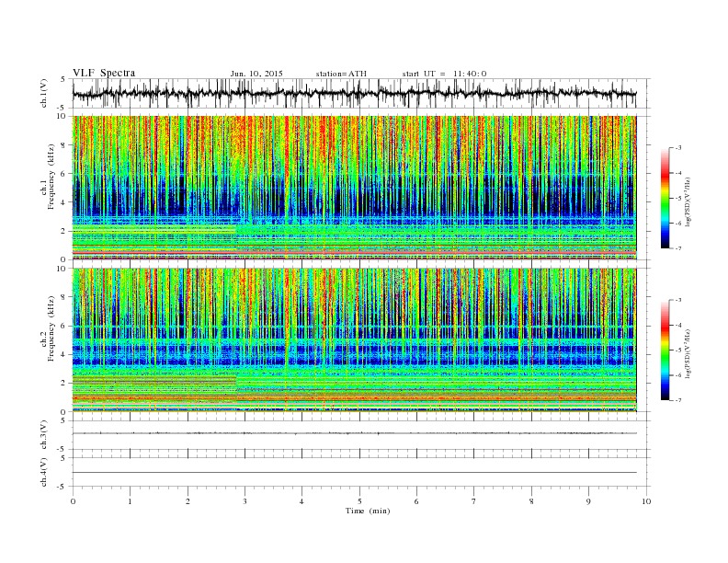Image resolution: width=728 pixels, height=563 pixels.
Task: Click the "station=ATH" header text
Action: (x=341, y=74)
